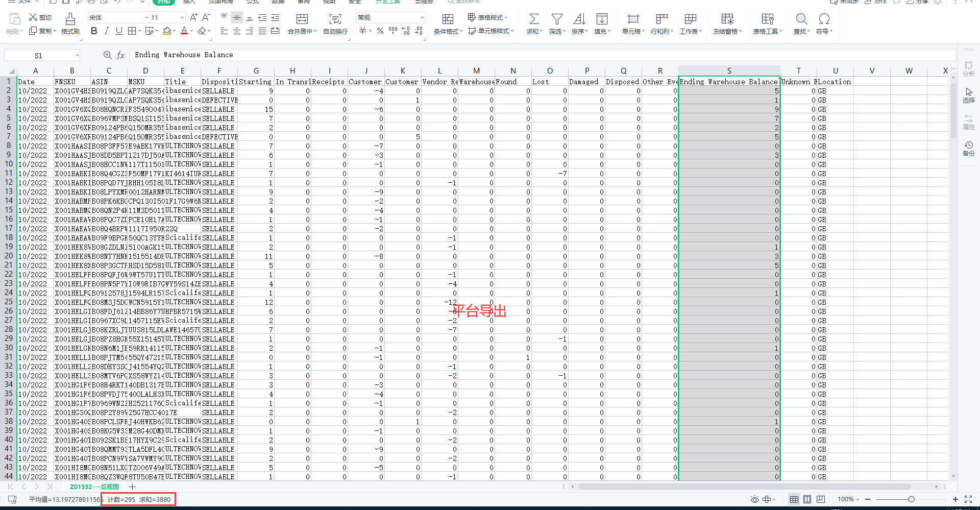Open the font size dropdown showing 11
The image size is (980, 510).
pos(182,18)
